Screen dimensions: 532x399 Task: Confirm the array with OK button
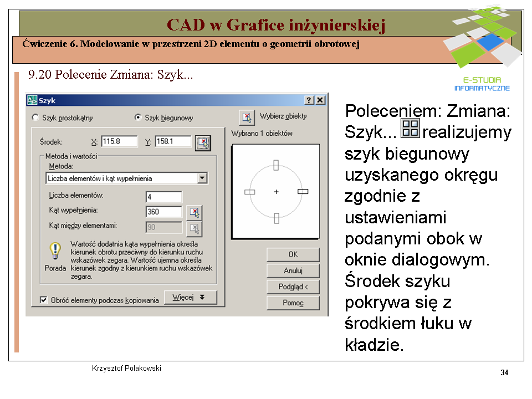[293, 254]
